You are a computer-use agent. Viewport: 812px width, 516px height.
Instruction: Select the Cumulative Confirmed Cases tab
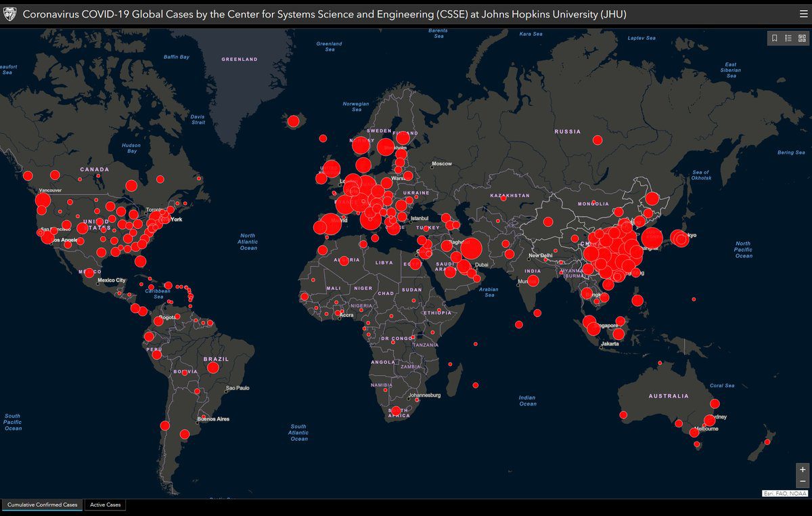point(43,505)
